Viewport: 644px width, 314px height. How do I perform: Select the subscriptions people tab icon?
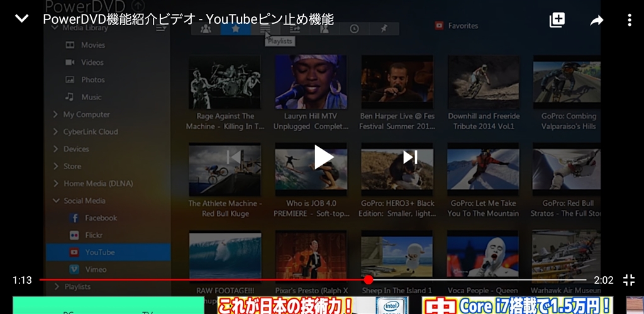(x=206, y=29)
